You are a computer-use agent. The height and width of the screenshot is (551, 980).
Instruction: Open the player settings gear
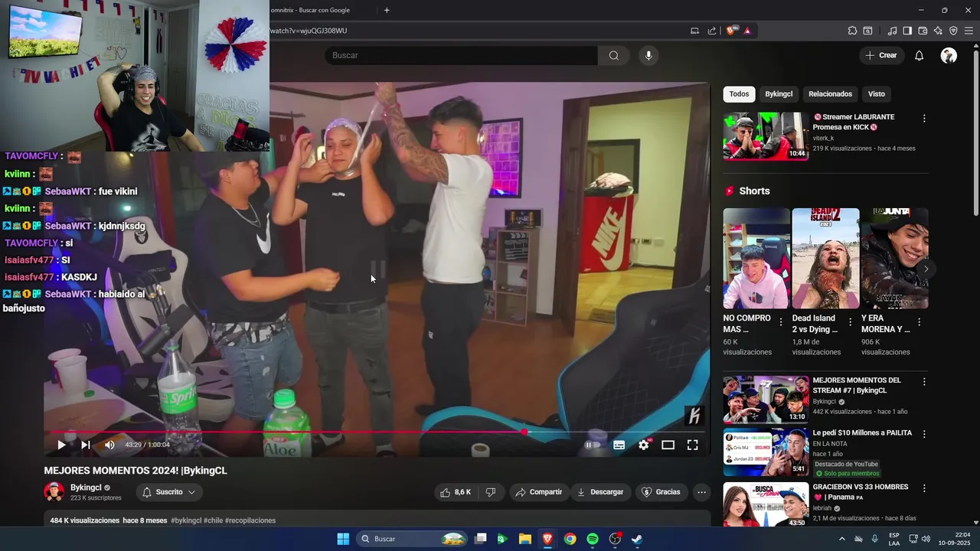[644, 445]
